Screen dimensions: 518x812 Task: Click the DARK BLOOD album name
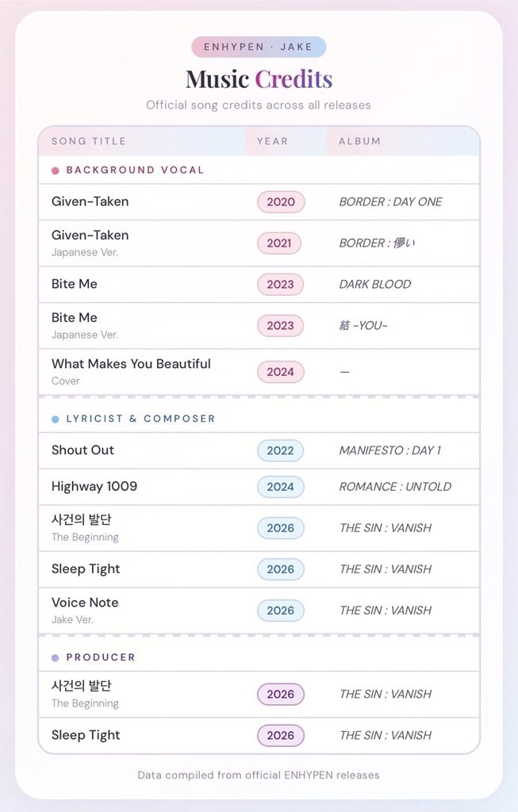(375, 285)
